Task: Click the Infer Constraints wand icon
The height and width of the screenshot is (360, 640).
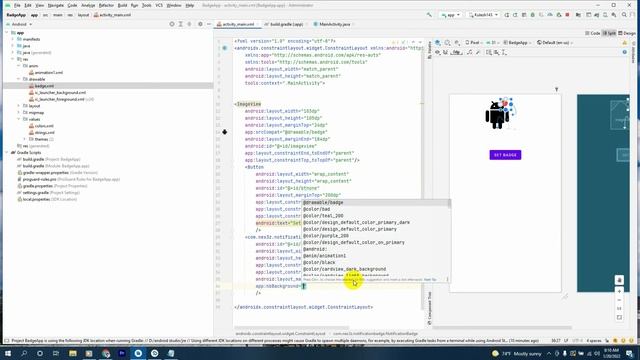Action: point(478,52)
